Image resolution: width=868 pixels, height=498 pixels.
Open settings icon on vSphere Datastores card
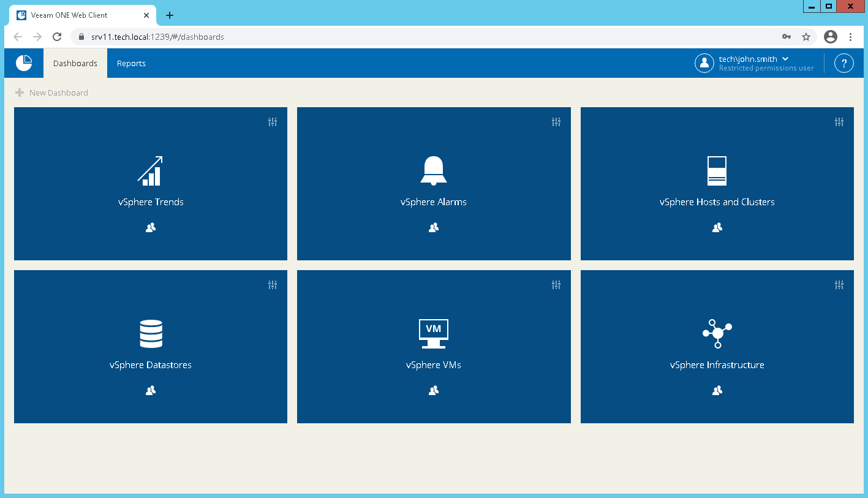pyautogui.click(x=273, y=285)
